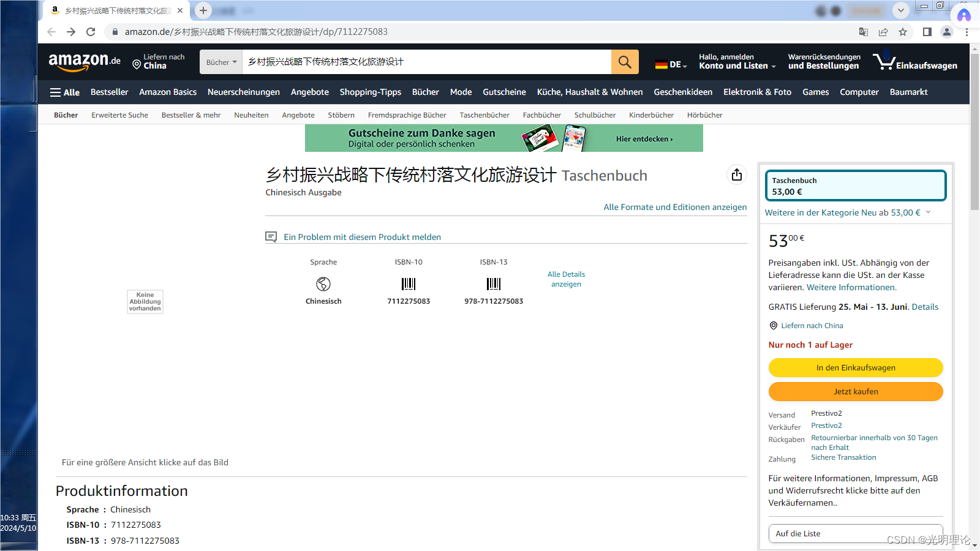Click the browser back arrow
The width and height of the screenshot is (980, 551).
click(x=51, y=32)
